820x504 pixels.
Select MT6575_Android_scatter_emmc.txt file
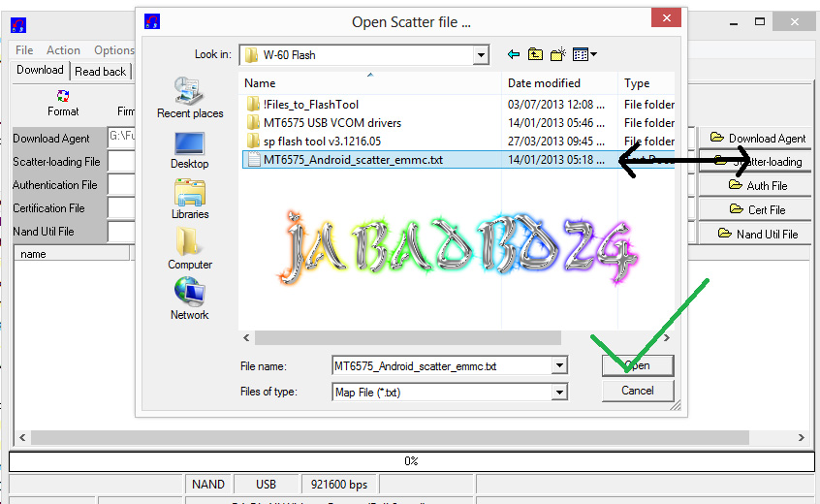pyautogui.click(x=353, y=160)
